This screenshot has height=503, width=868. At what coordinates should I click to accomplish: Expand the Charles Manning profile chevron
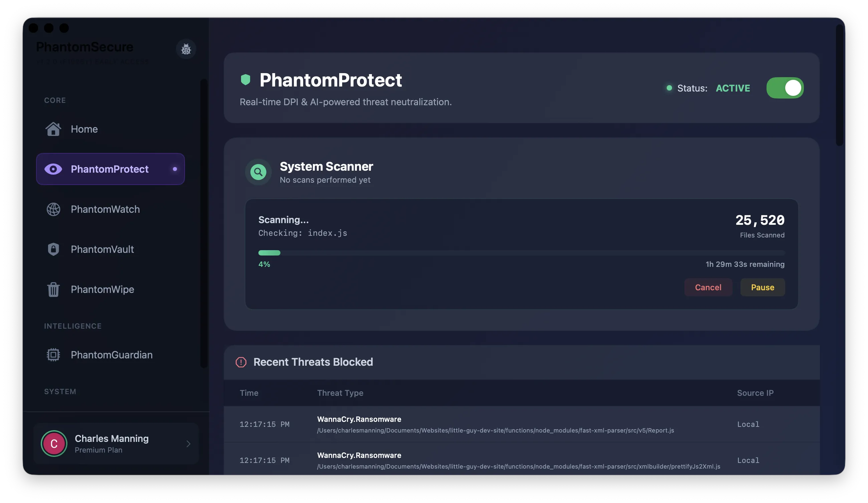click(x=188, y=444)
